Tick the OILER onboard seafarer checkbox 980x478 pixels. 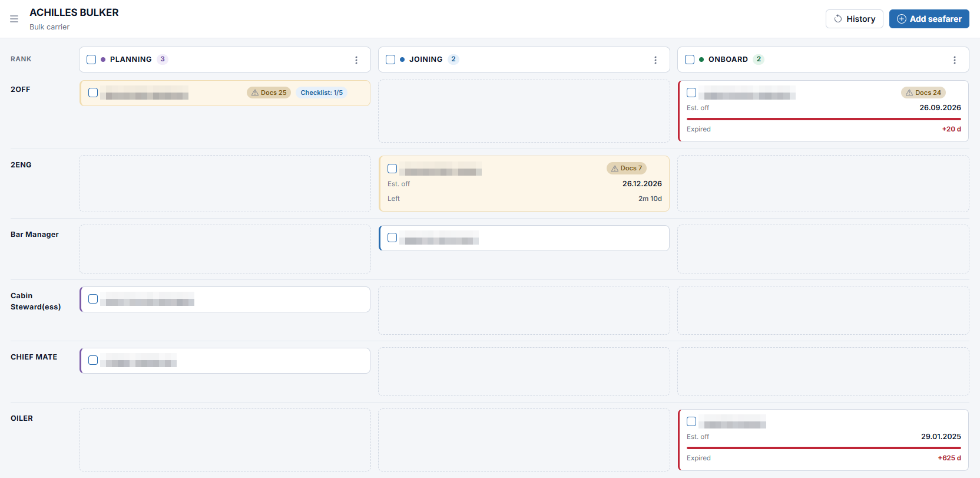[x=691, y=421]
